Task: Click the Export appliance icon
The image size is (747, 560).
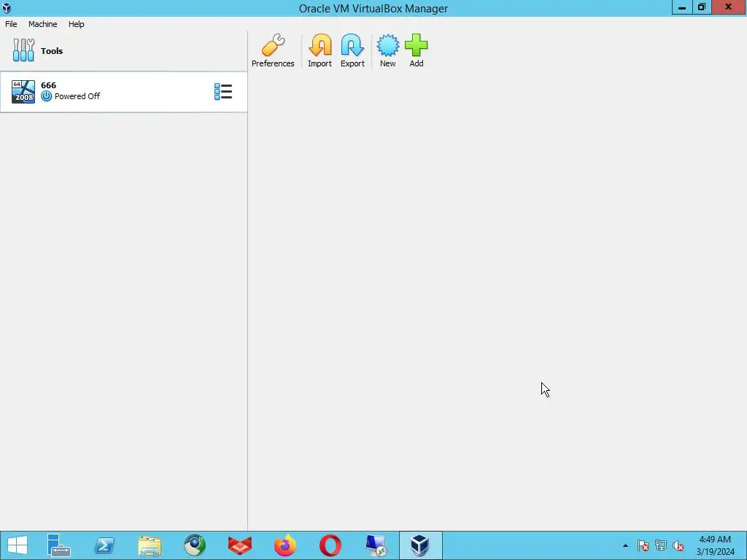Action: tap(352, 51)
